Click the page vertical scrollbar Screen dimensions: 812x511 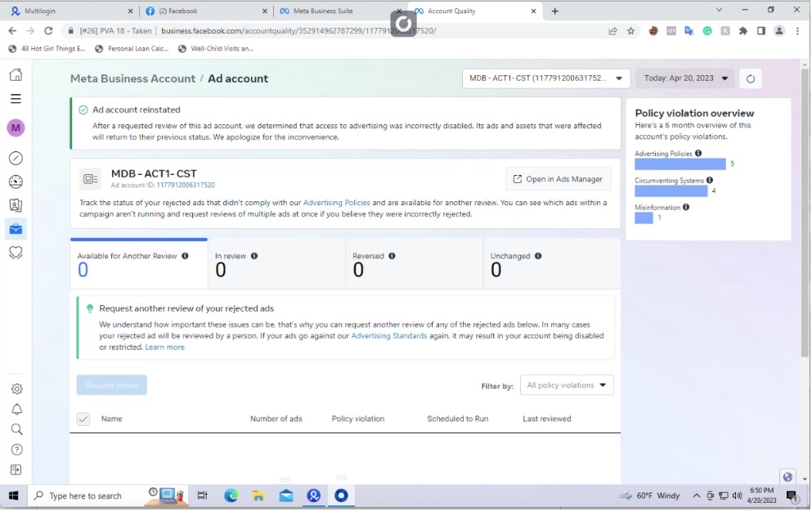coord(805,213)
